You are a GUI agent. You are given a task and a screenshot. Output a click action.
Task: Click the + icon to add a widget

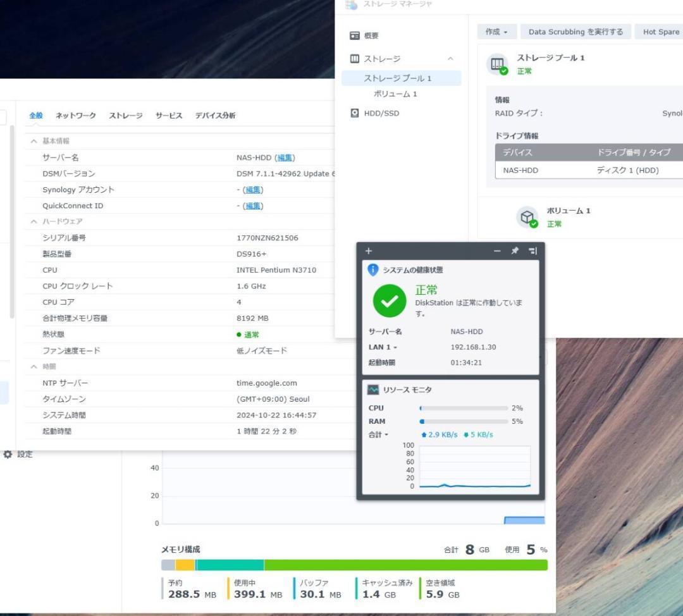(369, 250)
